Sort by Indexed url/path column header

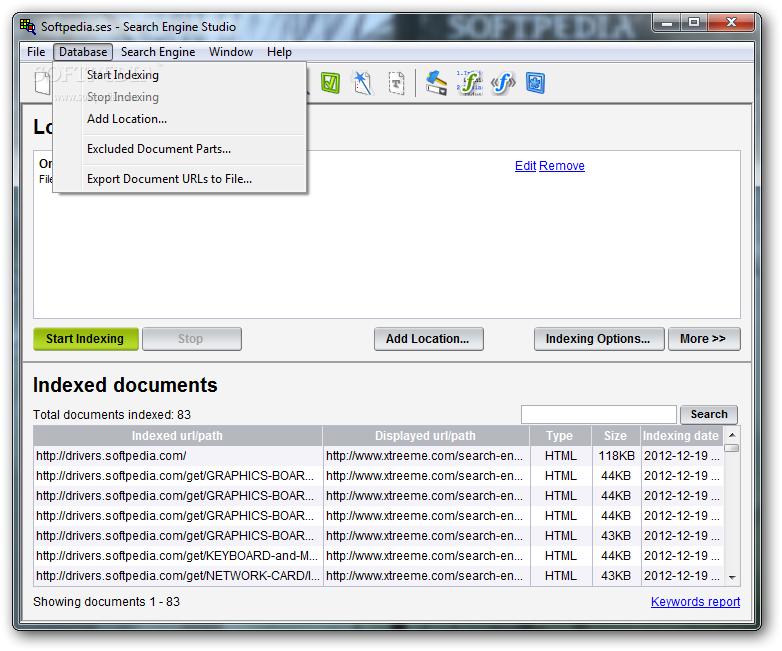pyautogui.click(x=178, y=435)
